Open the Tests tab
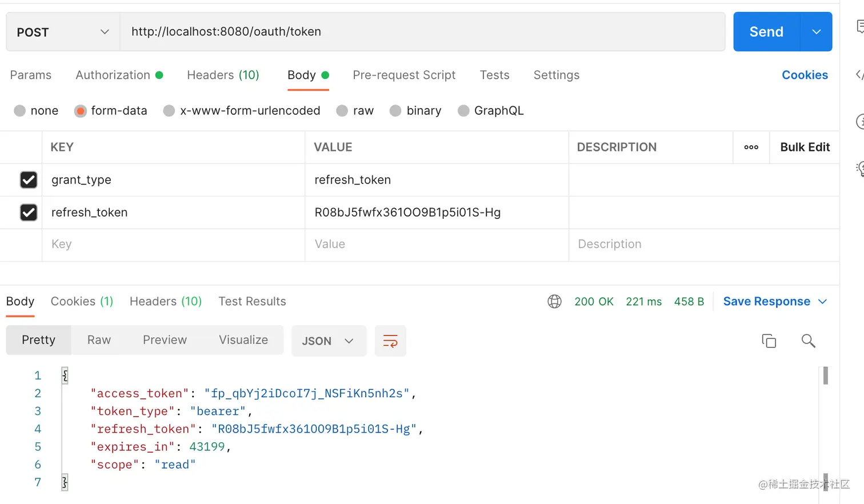Image resolution: width=864 pixels, height=504 pixels. tap(494, 75)
